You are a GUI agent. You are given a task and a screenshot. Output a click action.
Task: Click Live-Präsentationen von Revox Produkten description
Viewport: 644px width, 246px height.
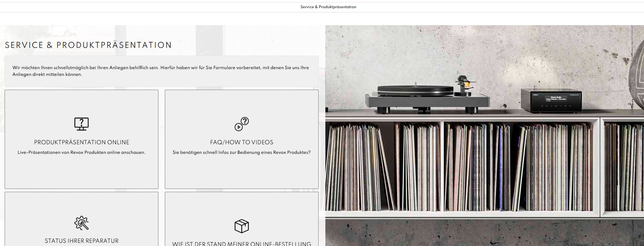82,152
